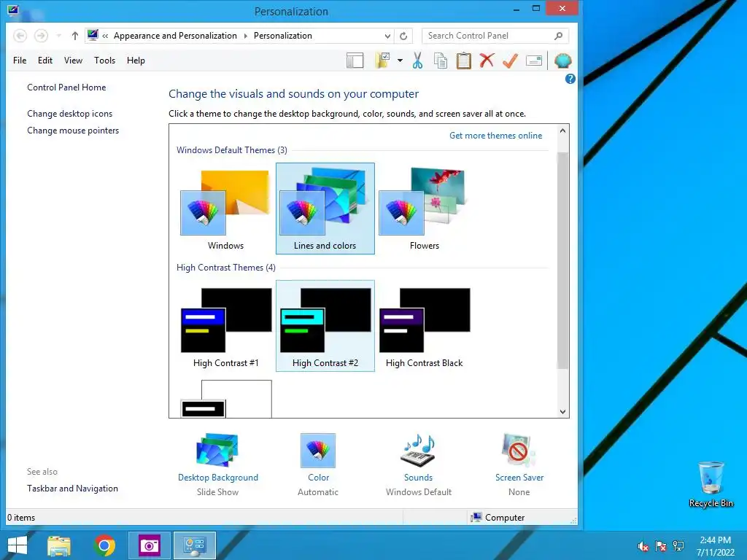The image size is (747, 560).
Task: Click the Forward navigation arrow
Action: click(41, 36)
